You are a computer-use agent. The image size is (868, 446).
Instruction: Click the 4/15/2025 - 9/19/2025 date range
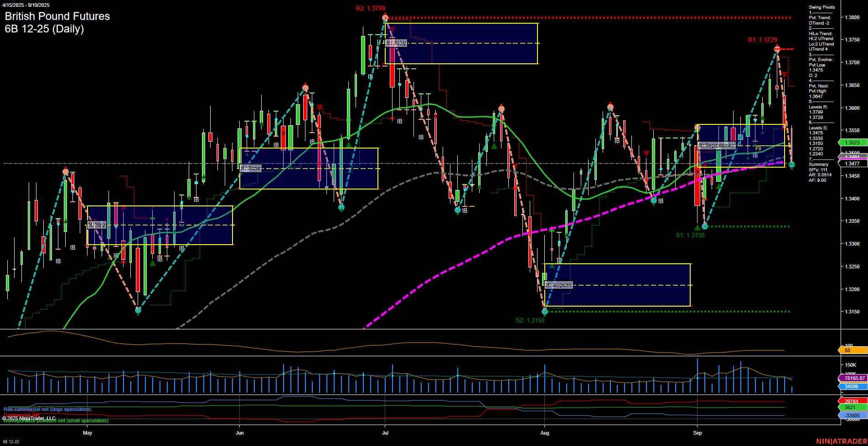tap(26, 5)
